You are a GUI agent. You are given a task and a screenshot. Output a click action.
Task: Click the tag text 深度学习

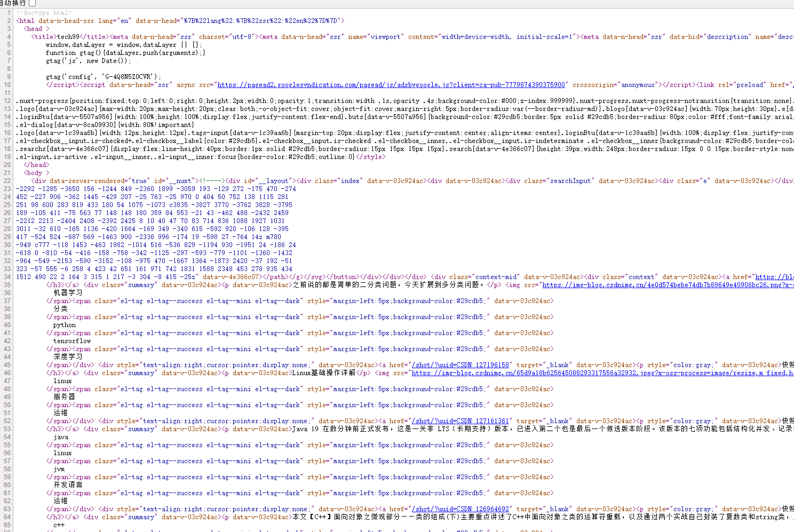(x=68, y=357)
